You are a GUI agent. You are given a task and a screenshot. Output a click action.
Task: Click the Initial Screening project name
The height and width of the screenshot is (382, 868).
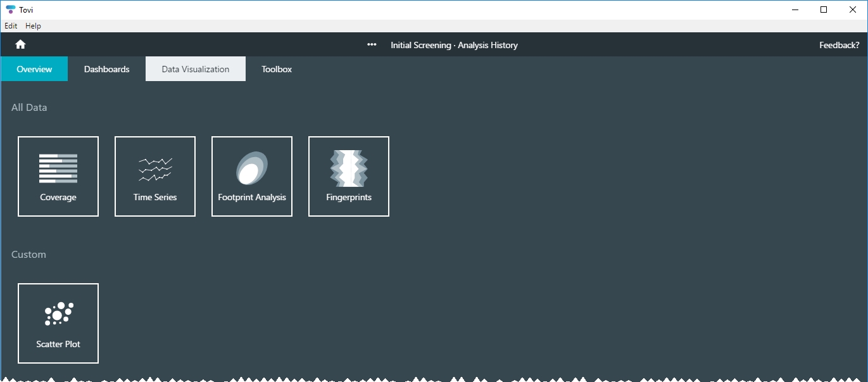coord(420,45)
